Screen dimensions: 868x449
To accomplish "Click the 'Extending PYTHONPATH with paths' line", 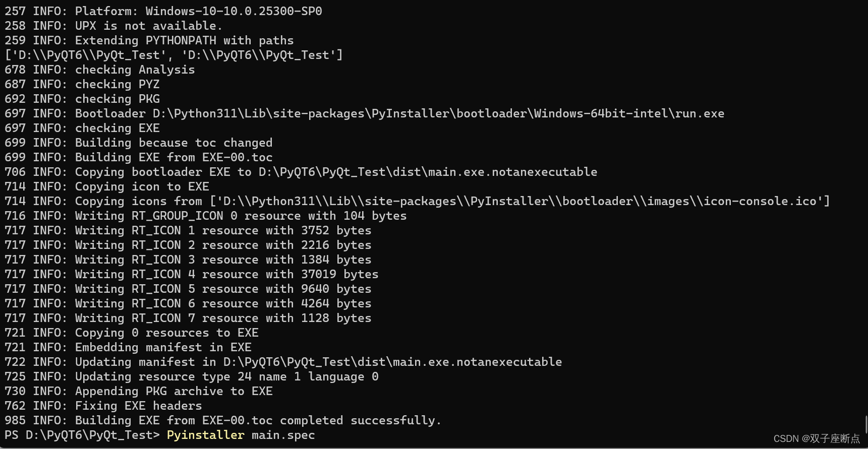I will coord(149,40).
